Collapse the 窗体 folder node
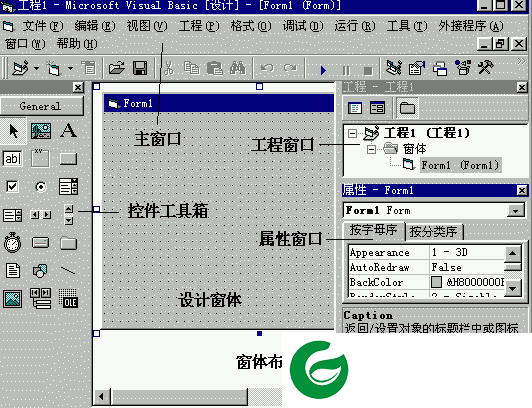This screenshot has width=532, height=408. (x=372, y=149)
